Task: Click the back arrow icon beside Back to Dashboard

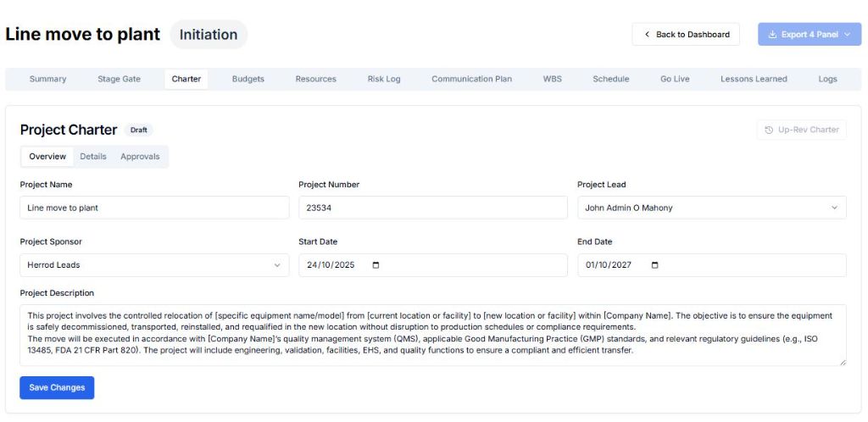Action: click(647, 34)
